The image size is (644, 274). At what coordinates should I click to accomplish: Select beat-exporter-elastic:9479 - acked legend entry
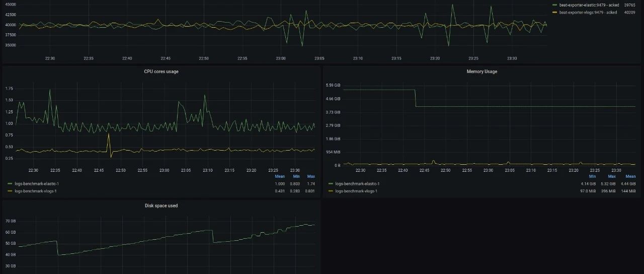coord(589,5)
